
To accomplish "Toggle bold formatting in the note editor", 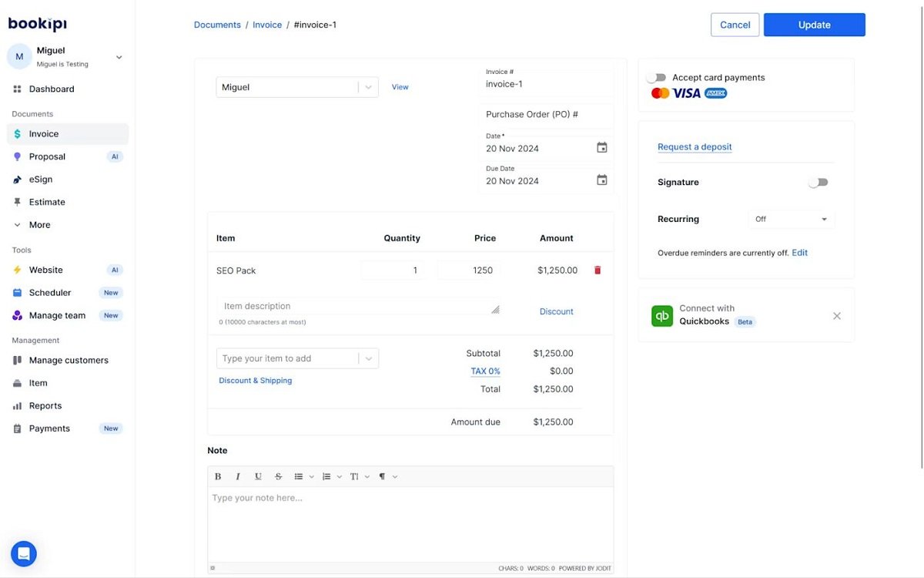I will point(218,476).
